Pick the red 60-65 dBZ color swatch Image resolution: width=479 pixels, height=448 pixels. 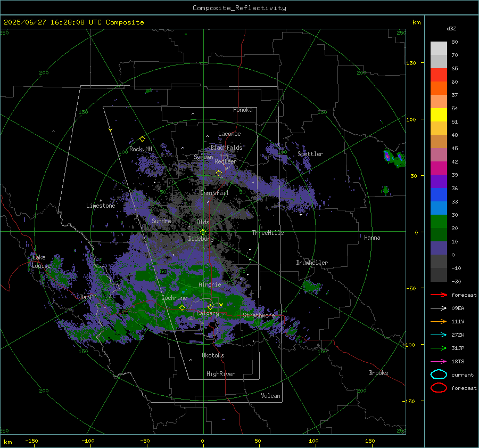(x=439, y=75)
